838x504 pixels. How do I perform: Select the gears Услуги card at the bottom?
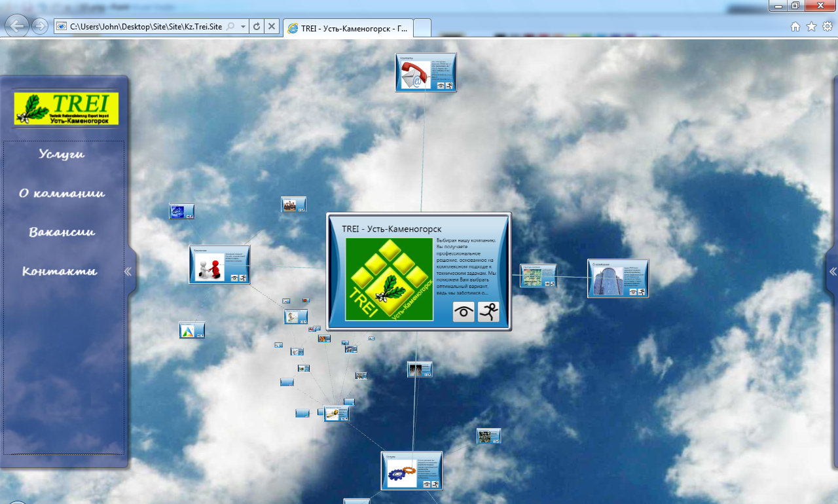(412, 471)
